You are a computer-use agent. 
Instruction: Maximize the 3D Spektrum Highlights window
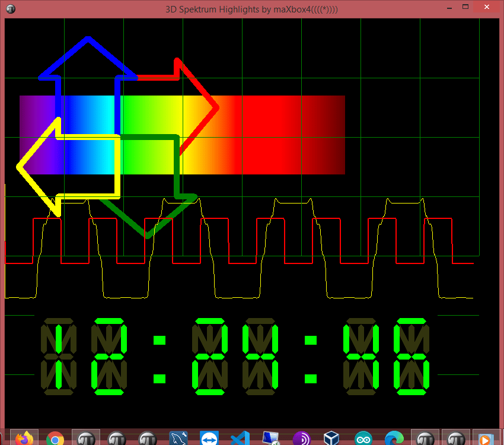(465, 7)
